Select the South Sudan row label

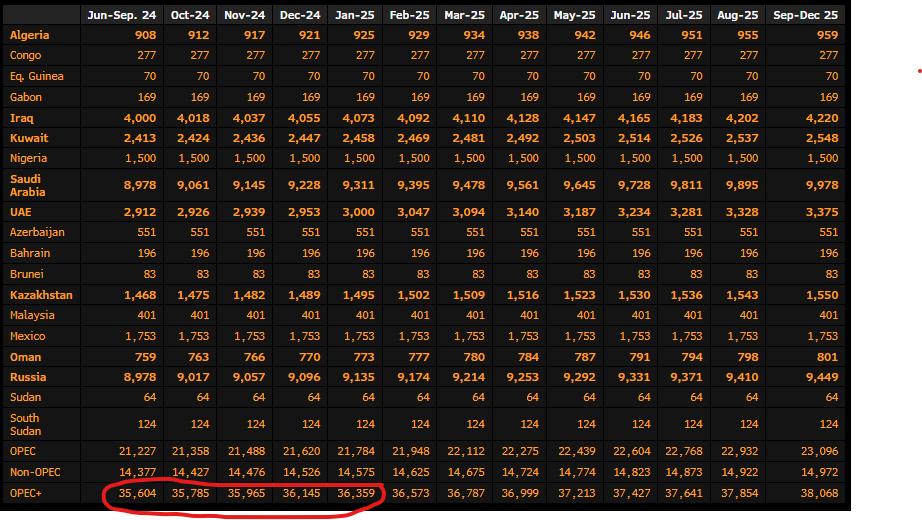coord(25,424)
